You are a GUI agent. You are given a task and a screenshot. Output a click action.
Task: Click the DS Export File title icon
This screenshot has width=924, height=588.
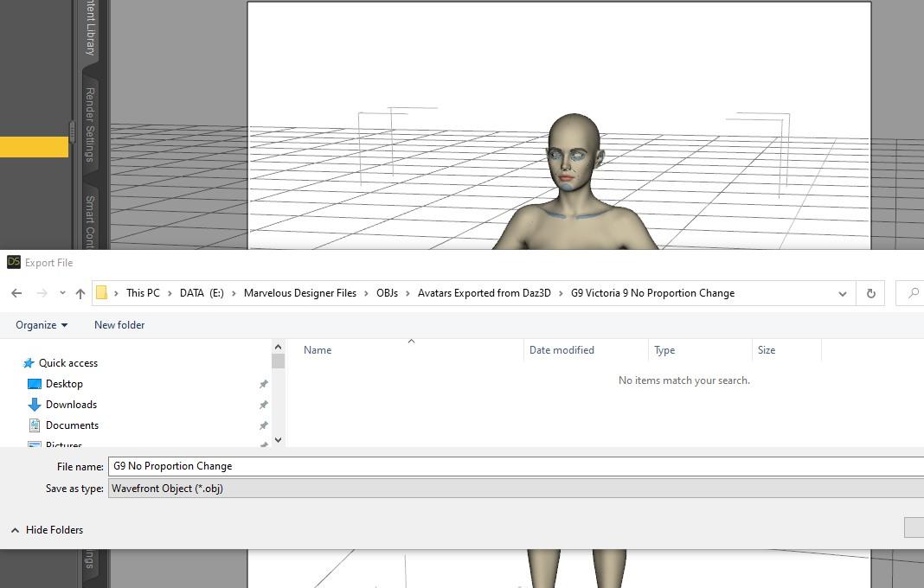(14, 262)
